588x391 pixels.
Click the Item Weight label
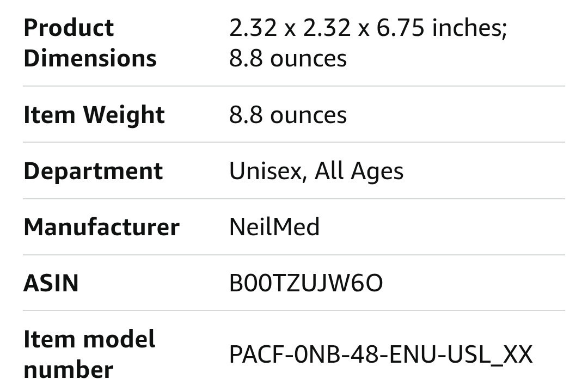click(x=94, y=114)
